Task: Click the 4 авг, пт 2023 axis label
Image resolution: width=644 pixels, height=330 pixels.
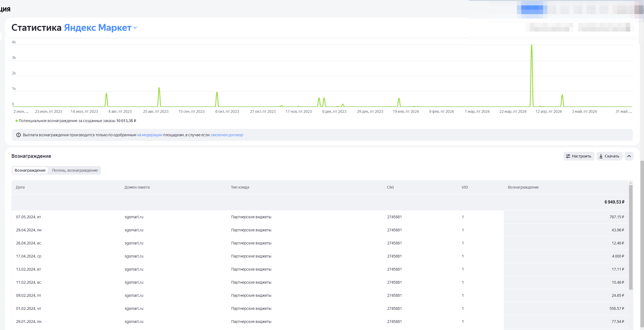Action: pyautogui.click(x=120, y=111)
